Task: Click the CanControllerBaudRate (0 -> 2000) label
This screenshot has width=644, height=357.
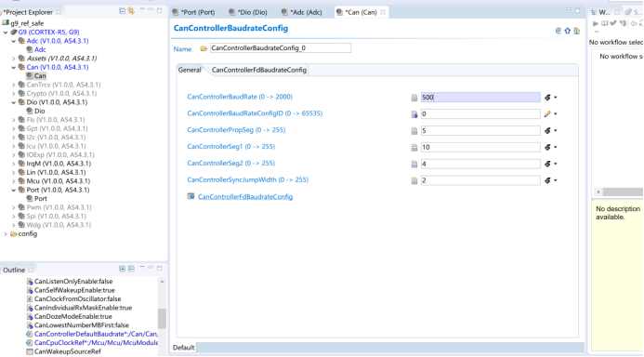Action: click(240, 97)
